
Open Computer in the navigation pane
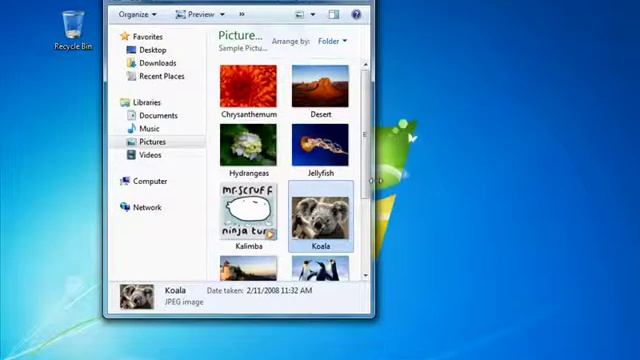click(150, 181)
